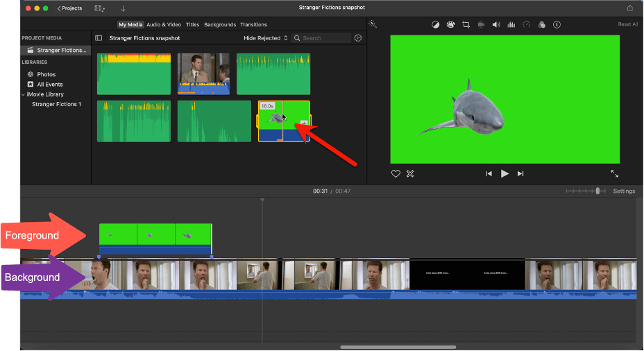
Task: Go back to Projects
Action: (70, 8)
